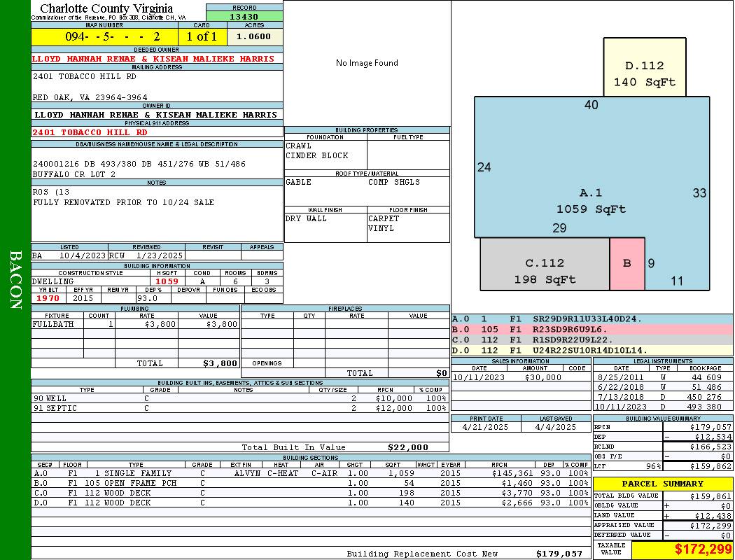Click the PARCEL SUMMARY header
Image resolution: width=735 pixels, height=560 pixels.
(x=662, y=484)
